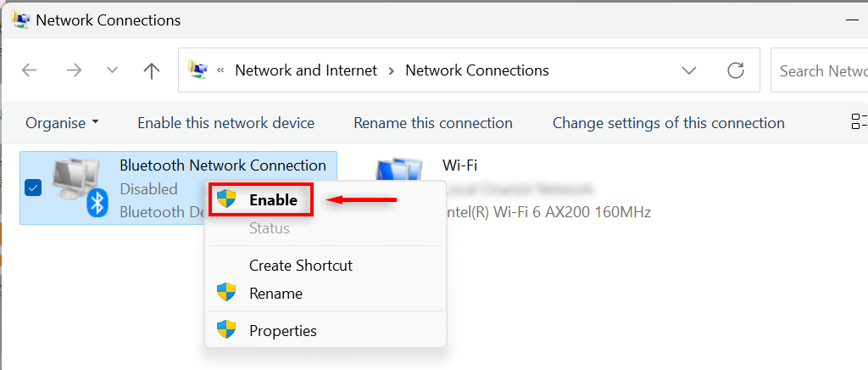The image size is (868, 370).
Task: Click the Forward navigation arrow
Action: 74,70
